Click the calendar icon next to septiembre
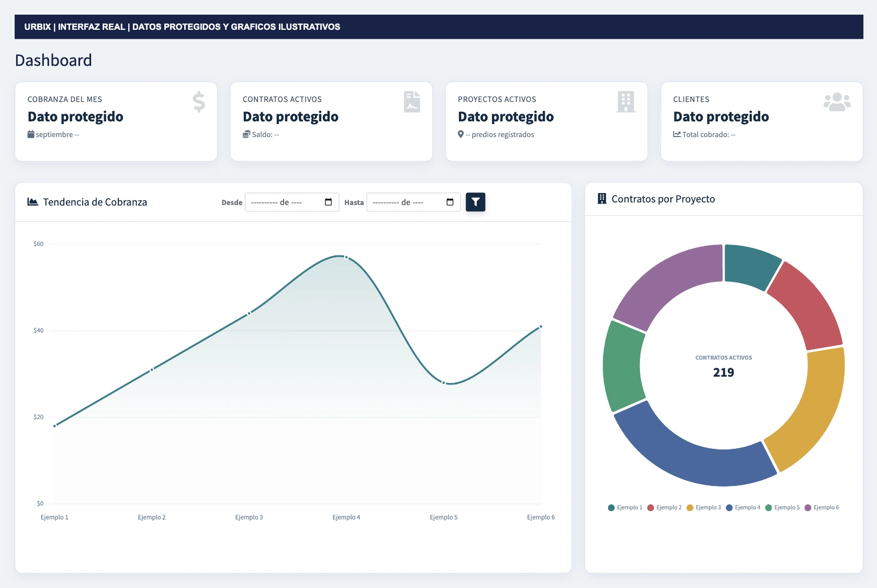 coord(31,134)
